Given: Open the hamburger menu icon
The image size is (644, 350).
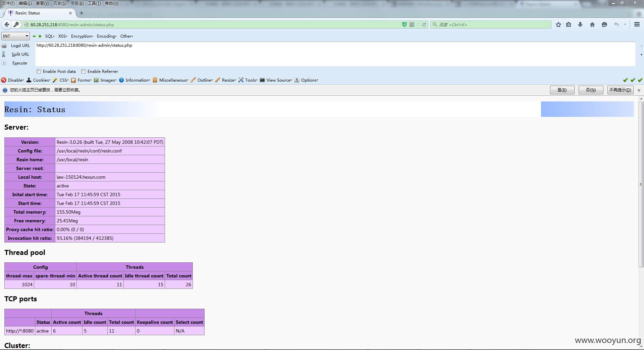Looking at the screenshot, I should [x=637, y=25].
